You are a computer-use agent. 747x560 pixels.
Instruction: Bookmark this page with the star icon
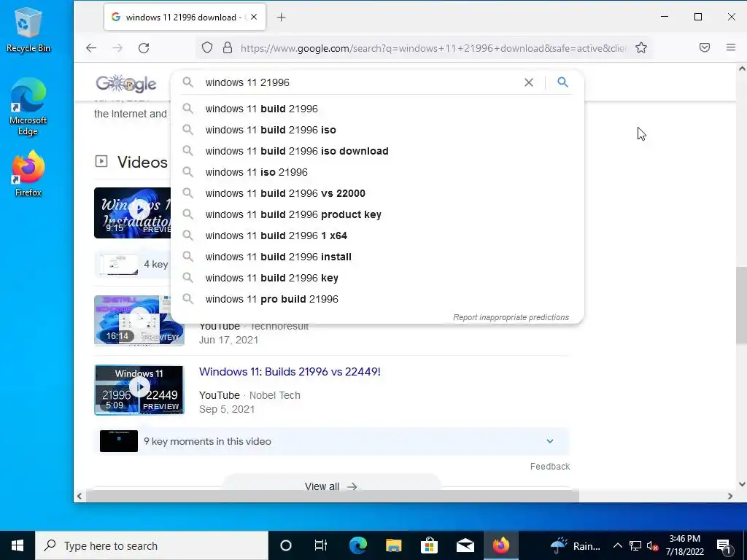pyautogui.click(x=641, y=47)
